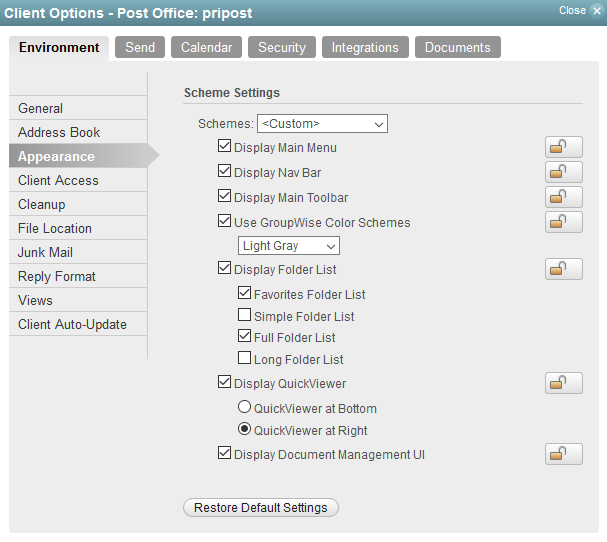This screenshot has width=607, height=542.
Task: Click the Restore Default Settings button
Action: pyautogui.click(x=261, y=508)
